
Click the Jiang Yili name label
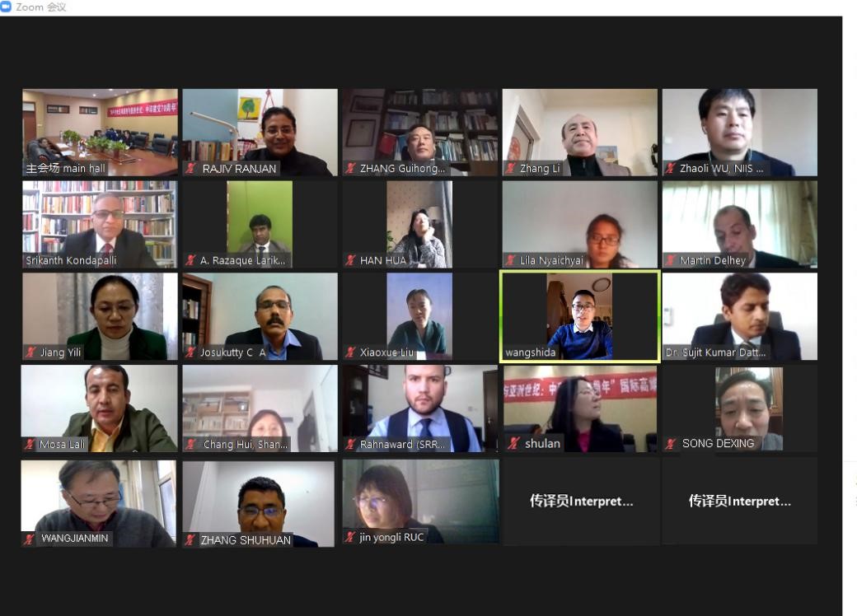(61, 352)
